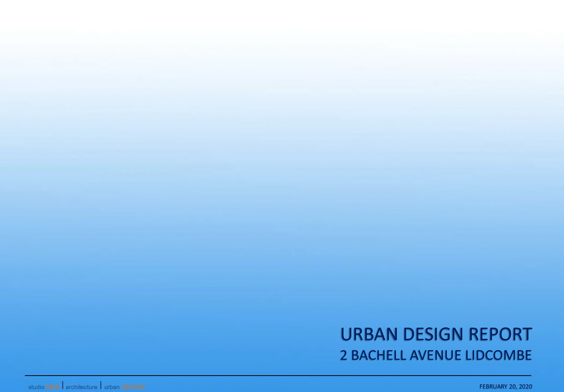The height and width of the screenshot is (392, 564).
Task: Click the 'urban' footer word
Action: point(112,387)
